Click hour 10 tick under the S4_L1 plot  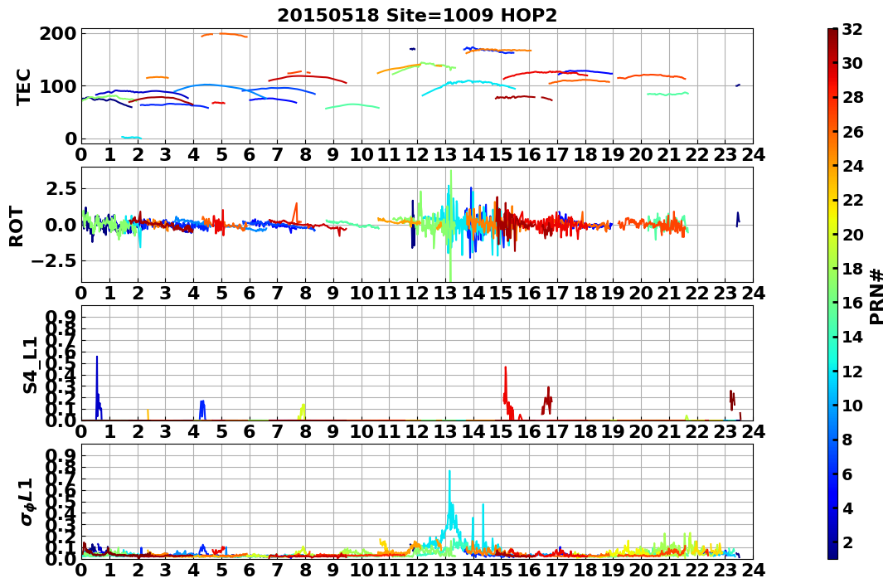pyautogui.click(x=361, y=431)
